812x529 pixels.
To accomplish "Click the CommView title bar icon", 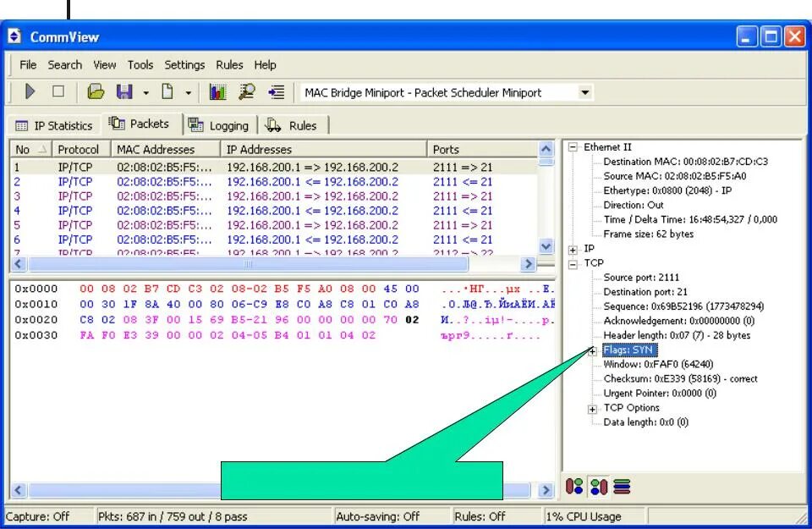I will point(14,36).
